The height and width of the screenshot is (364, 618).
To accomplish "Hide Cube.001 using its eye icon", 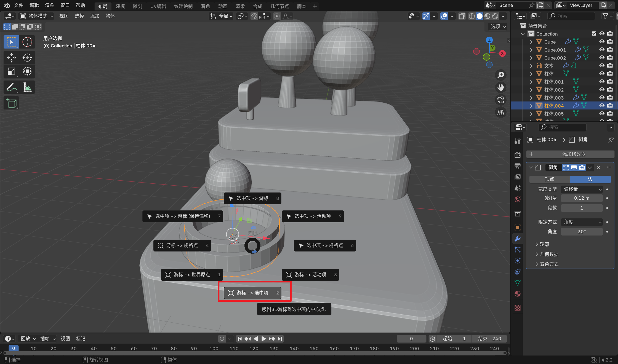I will click(602, 50).
